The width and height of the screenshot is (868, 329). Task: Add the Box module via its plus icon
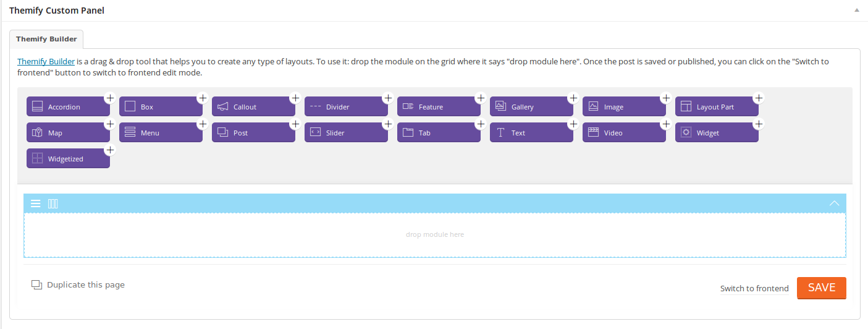pyautogui.click(x=202, y=98)
